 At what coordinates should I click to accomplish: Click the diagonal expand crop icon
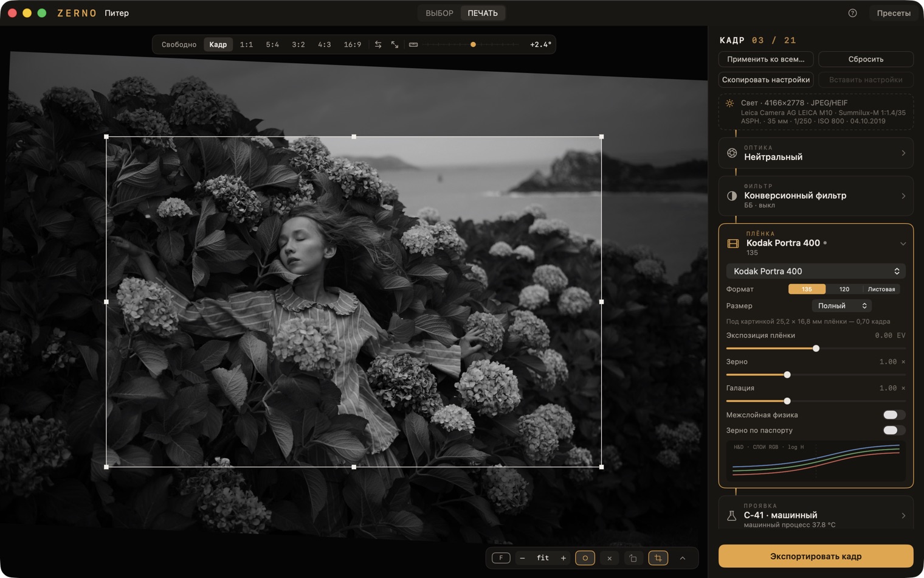[395, 44]
